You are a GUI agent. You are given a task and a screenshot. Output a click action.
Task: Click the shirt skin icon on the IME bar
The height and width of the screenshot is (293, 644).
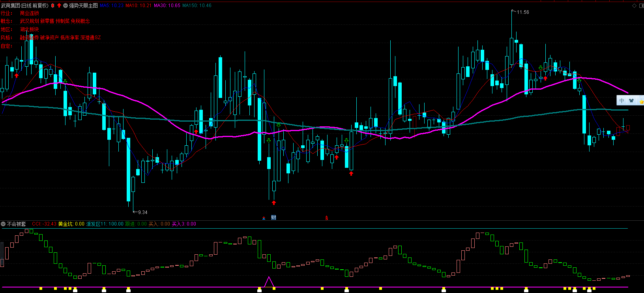click(631, 101)
